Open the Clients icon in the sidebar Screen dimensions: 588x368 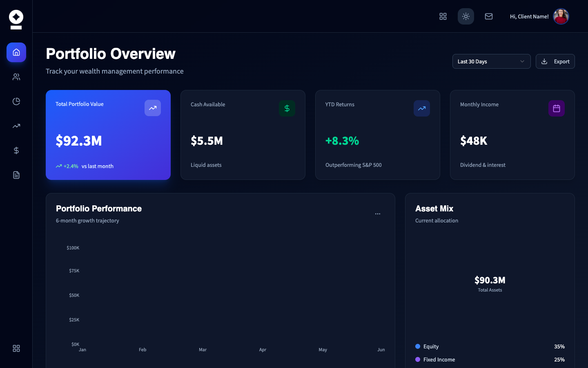coord(16,77)
